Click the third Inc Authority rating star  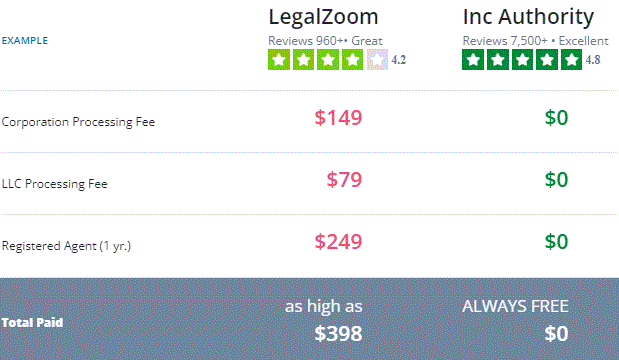[x=522, y=60]
